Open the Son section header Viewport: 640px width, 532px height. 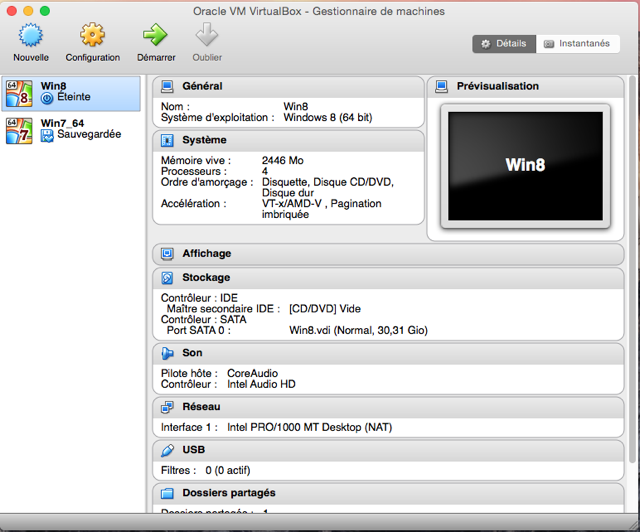388,353
